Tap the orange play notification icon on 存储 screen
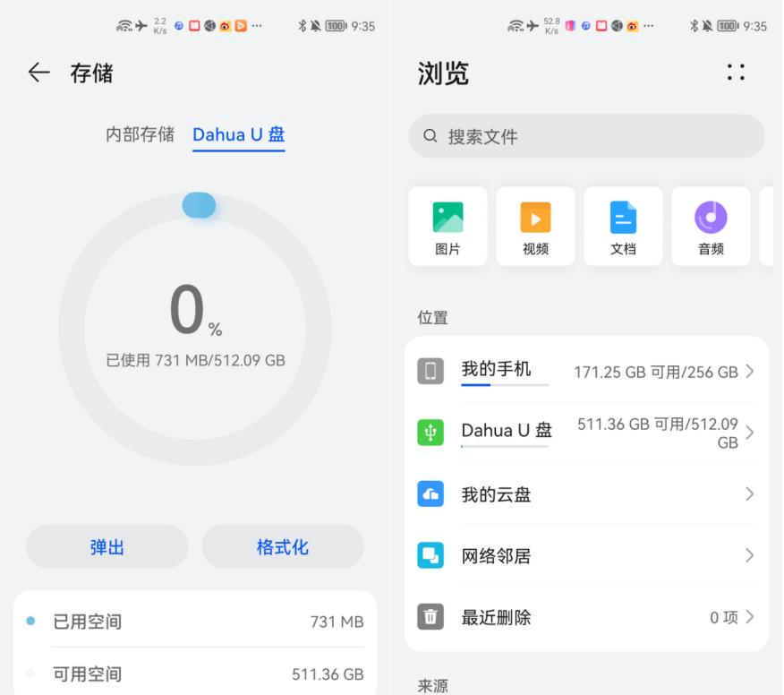Viewport: 784px width, 695px height. 241,25
